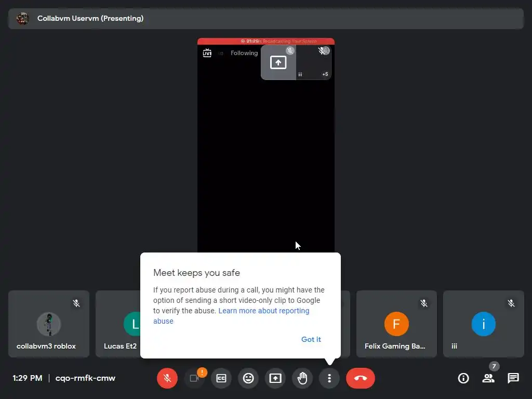Viewport: 532px width, 399px height.
Task: Open the three-dot More options menu
Action: (329, 378)
